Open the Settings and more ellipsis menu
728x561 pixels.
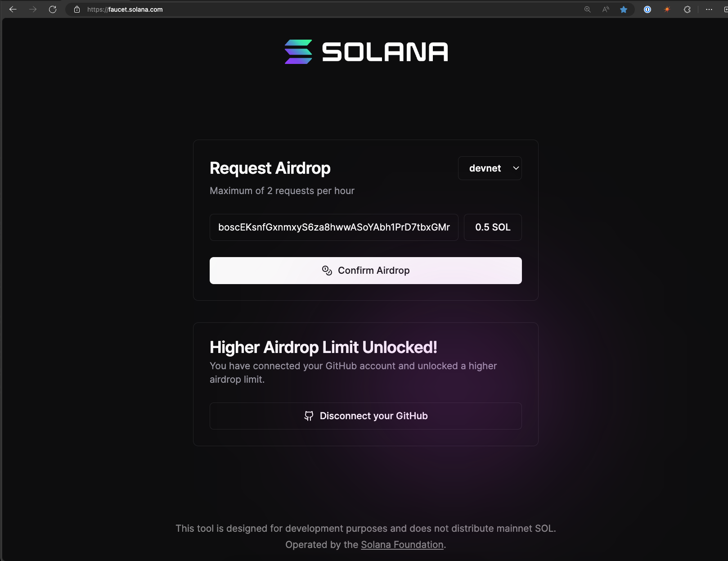click(x=709, y=9)
